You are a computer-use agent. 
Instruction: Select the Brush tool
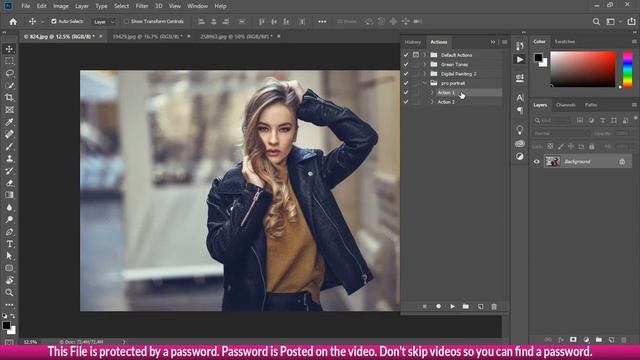[x=9, y=147]
